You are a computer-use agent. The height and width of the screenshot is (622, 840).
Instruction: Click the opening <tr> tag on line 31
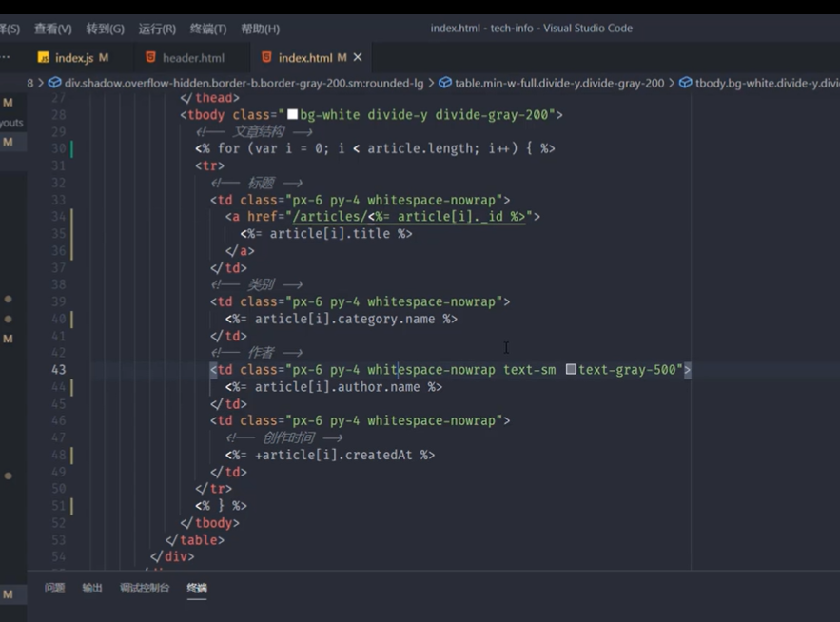[x=210, y=165]
